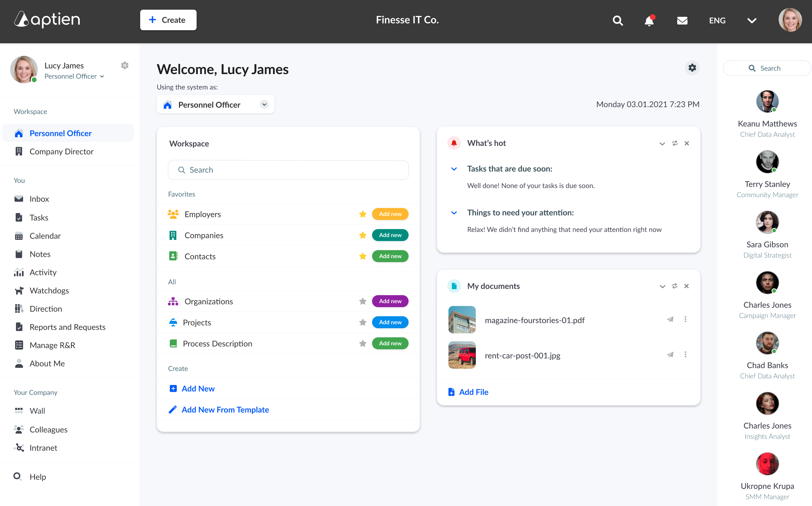
Task: Send magazine-fourstories-01.pdf via paper plane icon
Action: coord(670,319)
